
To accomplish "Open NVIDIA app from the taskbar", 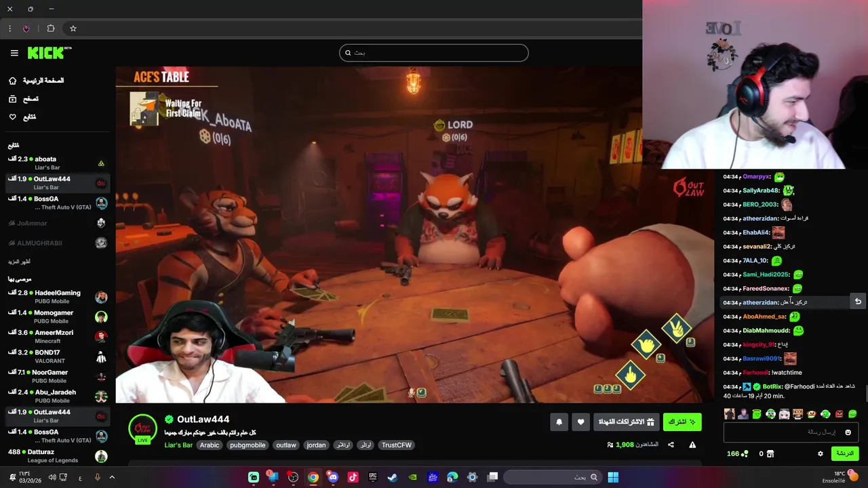I will [x=412, y=477].
